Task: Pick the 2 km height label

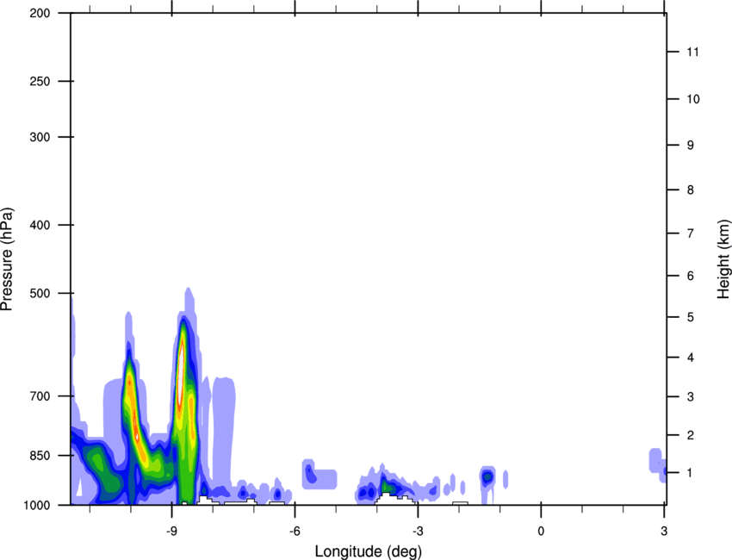Action: [690, 435]
